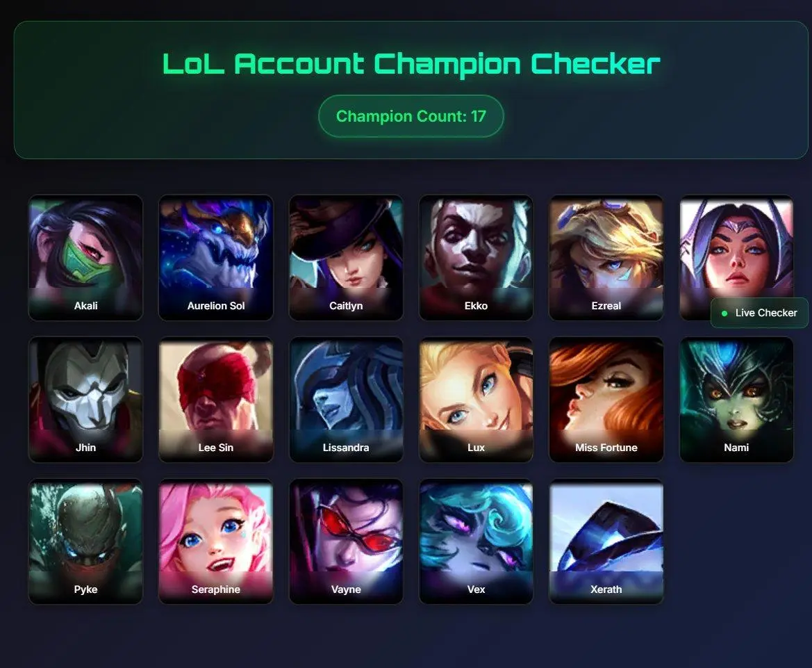Choose the Miss Fortune champion card
812x668 pixels.
606,400
